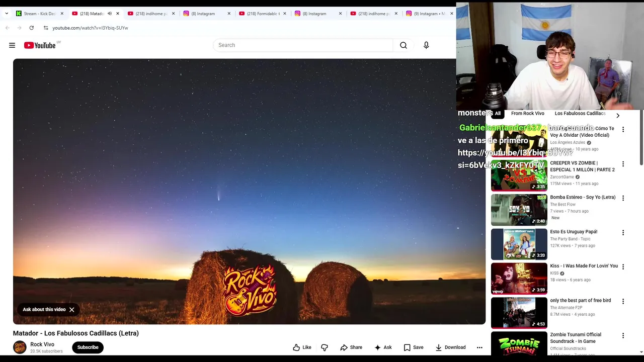The width and height of the screenshot is (644, 362).
Task: Mute the Matador tab audio icon
Action: (x=109, y=14)
